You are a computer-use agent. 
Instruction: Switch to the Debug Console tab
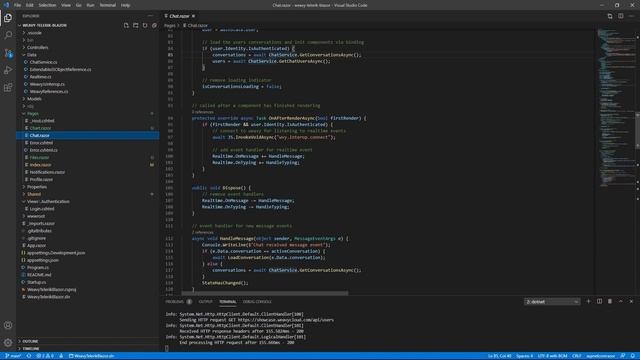[257, 302]
